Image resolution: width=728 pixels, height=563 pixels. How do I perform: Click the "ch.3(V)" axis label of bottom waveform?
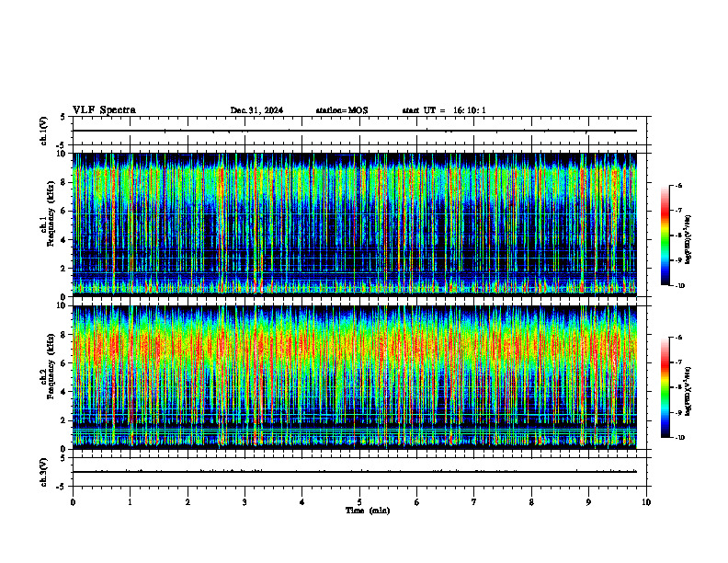44,472
